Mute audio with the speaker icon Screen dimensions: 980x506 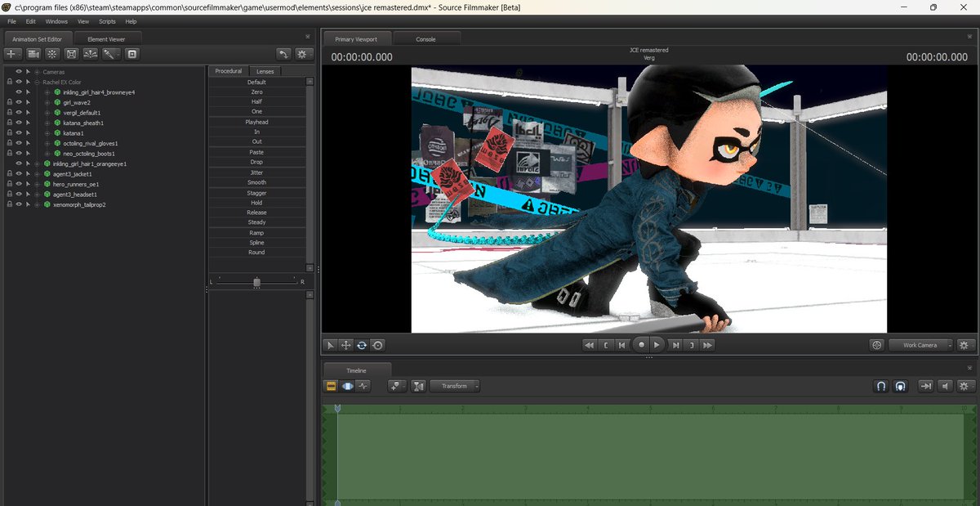(x=945, y=386)
